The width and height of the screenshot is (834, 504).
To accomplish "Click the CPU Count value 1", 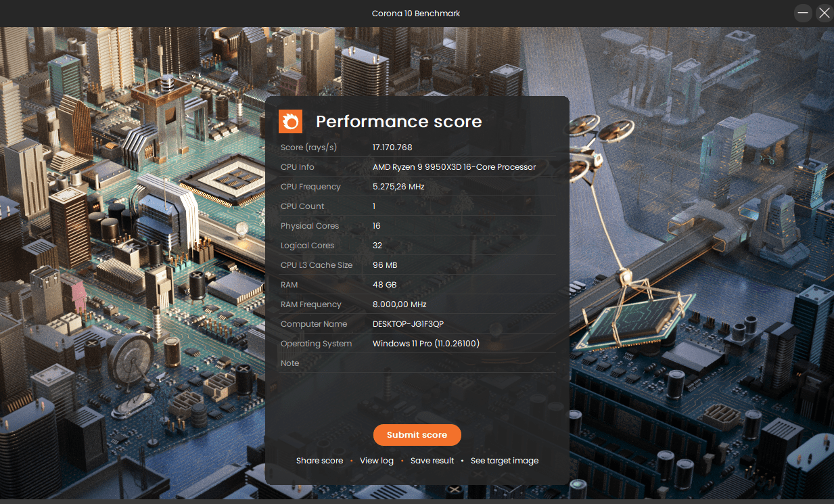I will [374, 206].
